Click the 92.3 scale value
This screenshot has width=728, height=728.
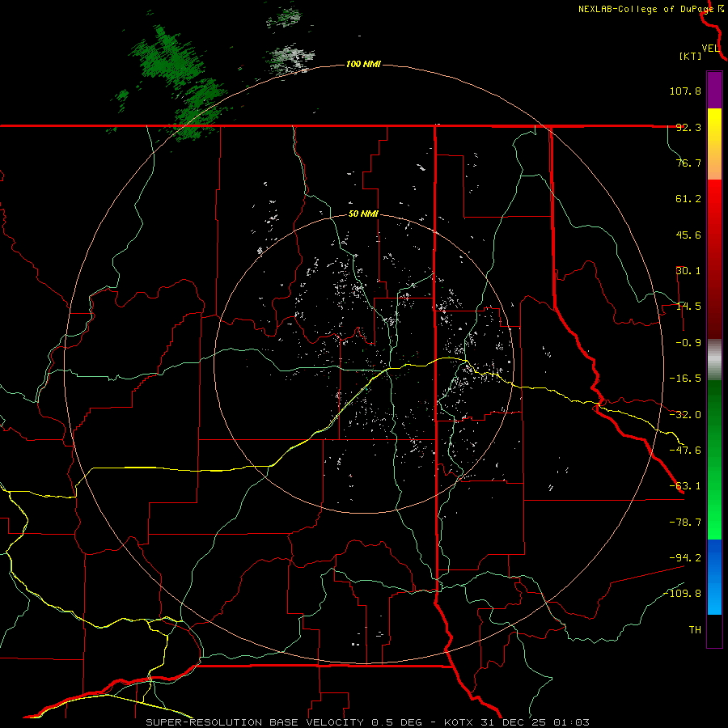(688, 127)
